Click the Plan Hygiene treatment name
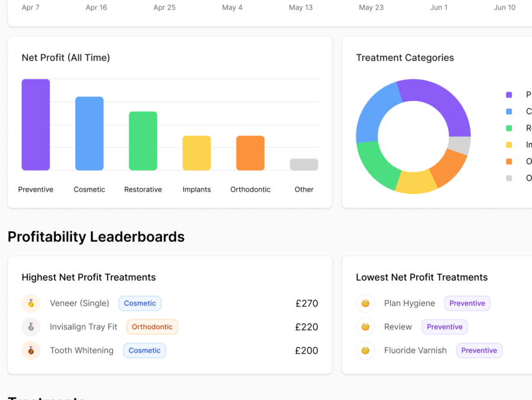Viewport: 532px width, 400px height. 410,303
